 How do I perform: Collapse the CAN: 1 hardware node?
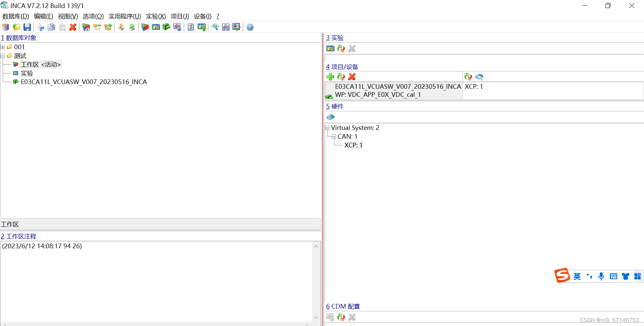(334, 136)
